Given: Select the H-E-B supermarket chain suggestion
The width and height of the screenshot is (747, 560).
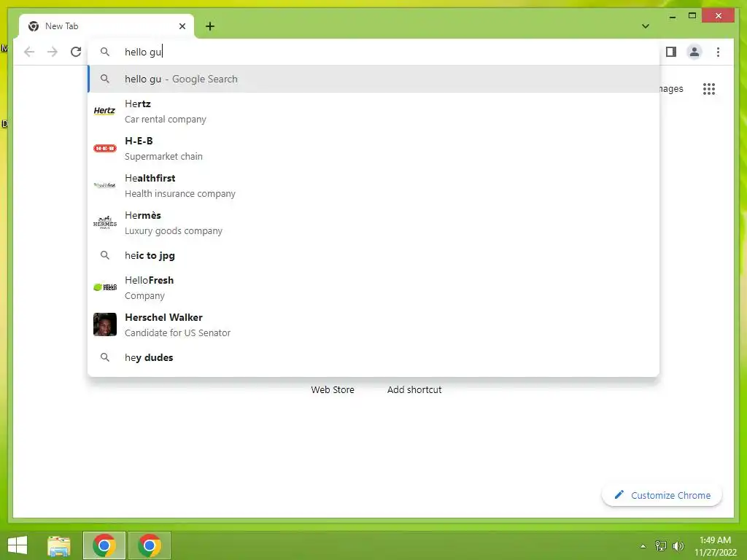Looking at the screenshot, I should (x=374, y=149).
